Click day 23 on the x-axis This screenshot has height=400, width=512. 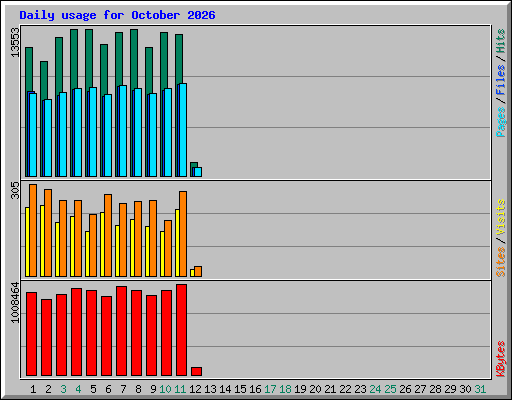pos(360,389)
